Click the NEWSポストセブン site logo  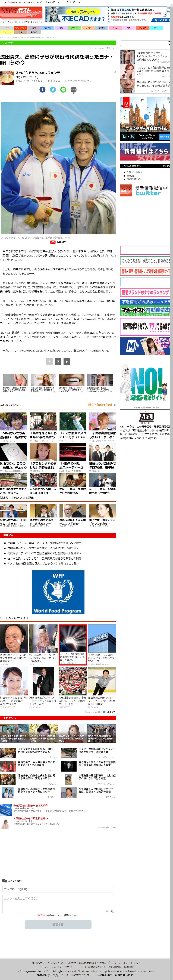21,13
